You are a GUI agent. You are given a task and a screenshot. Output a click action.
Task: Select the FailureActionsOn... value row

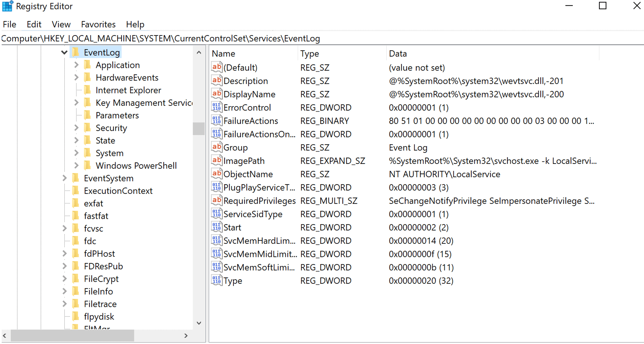pos(405,134)
